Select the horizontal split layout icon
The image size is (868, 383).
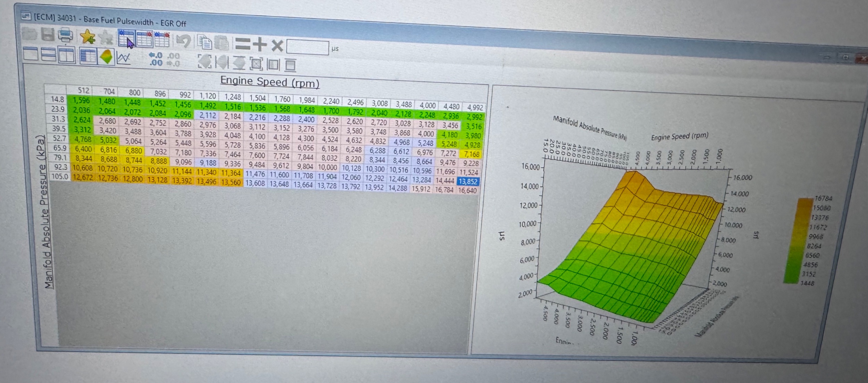tap(48, 55)
